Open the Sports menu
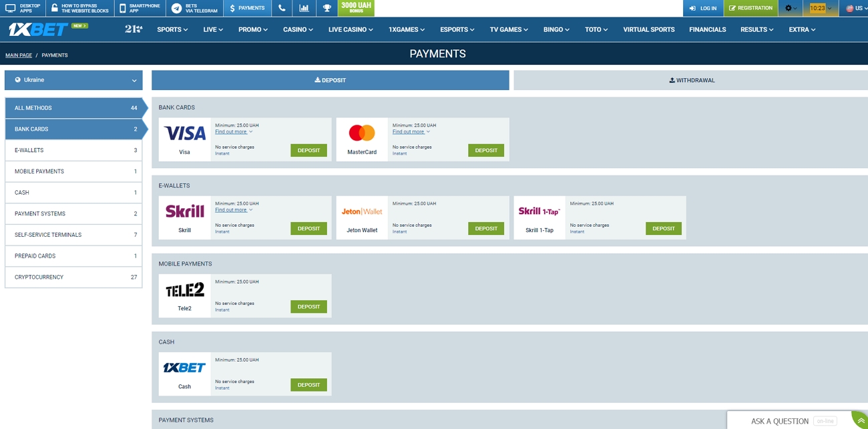This screenshot has width=868, height=429. coord(172,29)
